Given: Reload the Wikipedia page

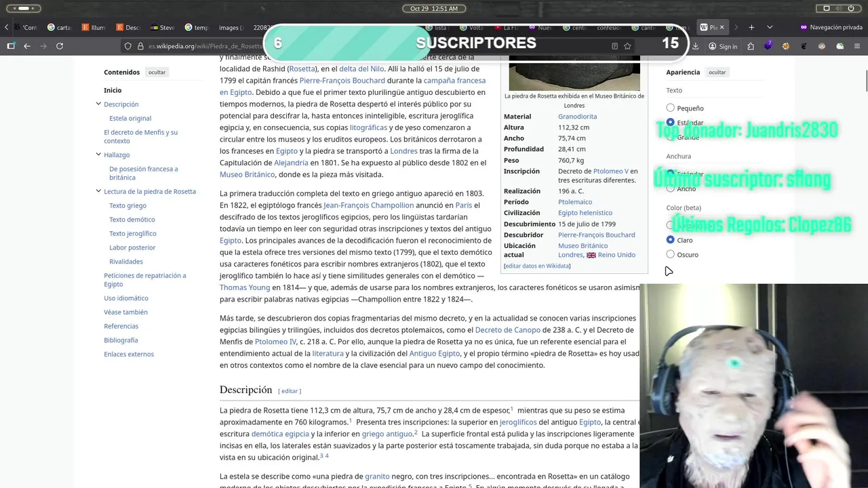Looking at the screenshot, I should [x=60, y=46].
